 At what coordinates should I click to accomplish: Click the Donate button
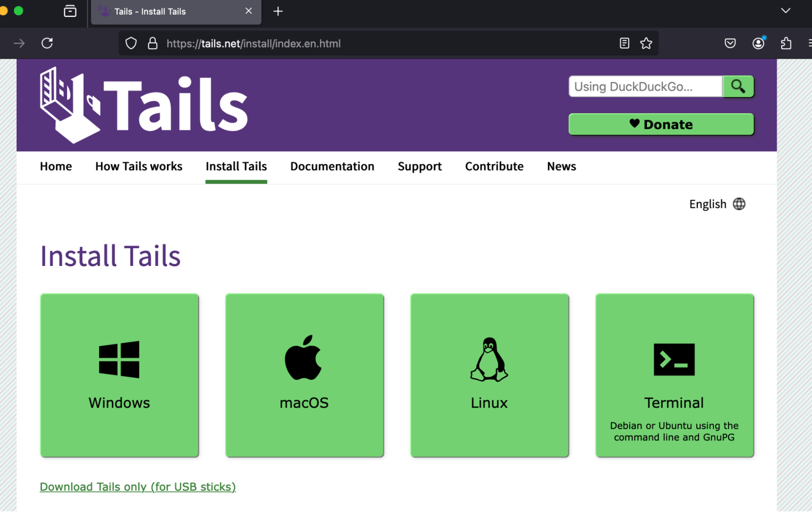pyautogui.click(x=661, y=124)
